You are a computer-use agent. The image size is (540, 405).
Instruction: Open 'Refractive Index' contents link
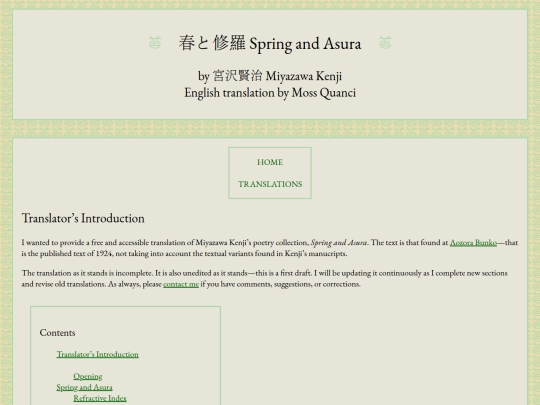click(x=100, y=398)
